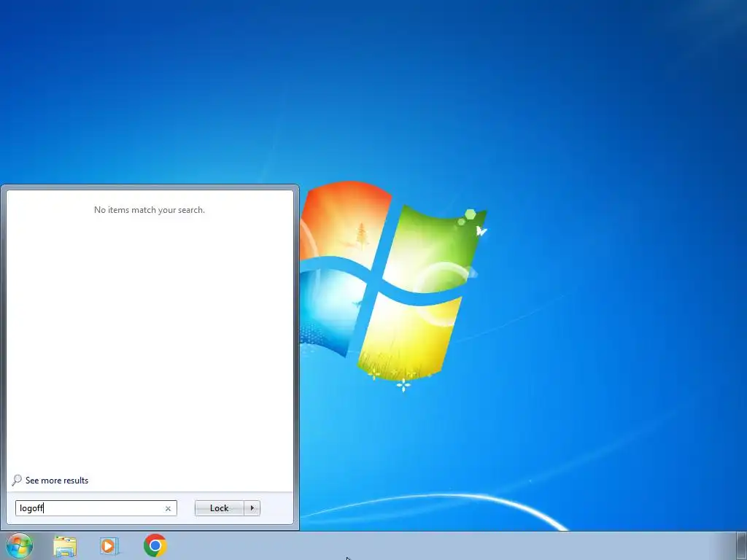Click the Lock button
Screen dimensions: 747x560
pyautogui.click(x=219, y=508)
